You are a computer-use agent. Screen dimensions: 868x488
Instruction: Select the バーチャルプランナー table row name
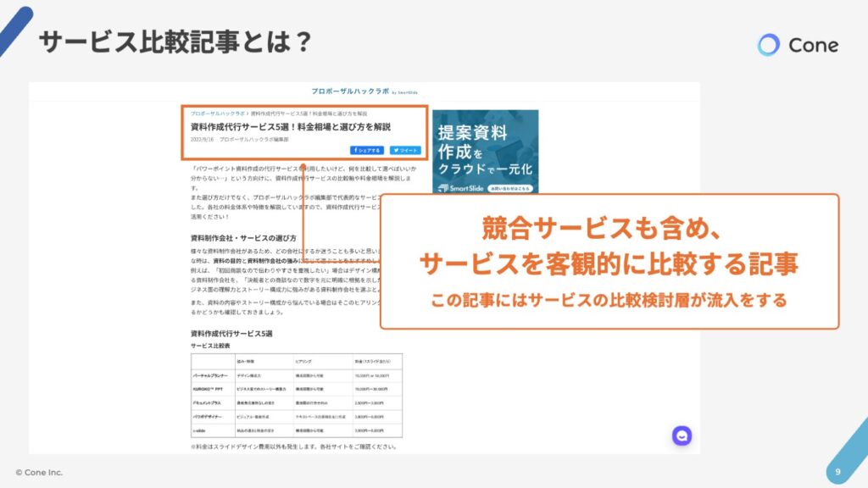(210, 375)
